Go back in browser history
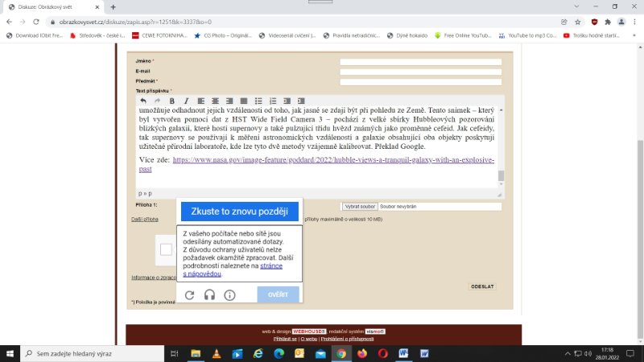 pos(9,22)
